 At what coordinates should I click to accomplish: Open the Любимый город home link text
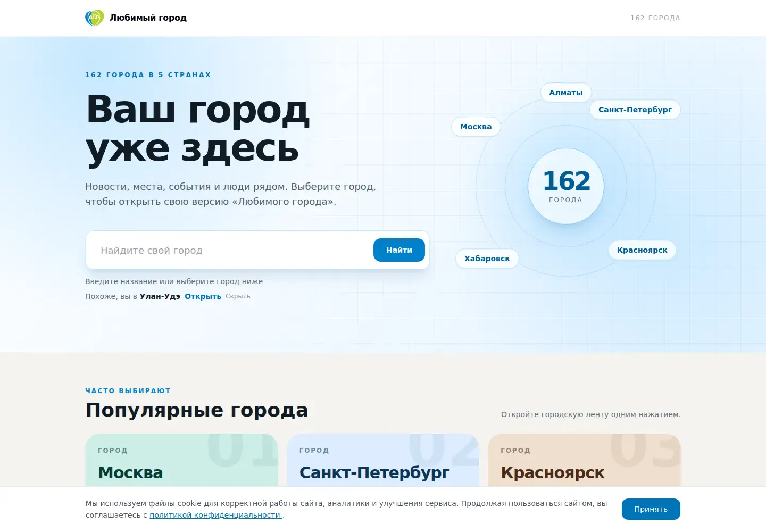click(148, 18)
